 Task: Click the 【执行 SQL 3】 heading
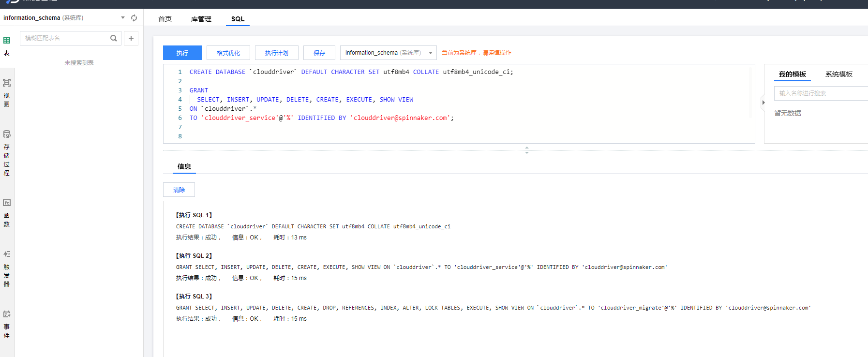(x=194, y=297)
